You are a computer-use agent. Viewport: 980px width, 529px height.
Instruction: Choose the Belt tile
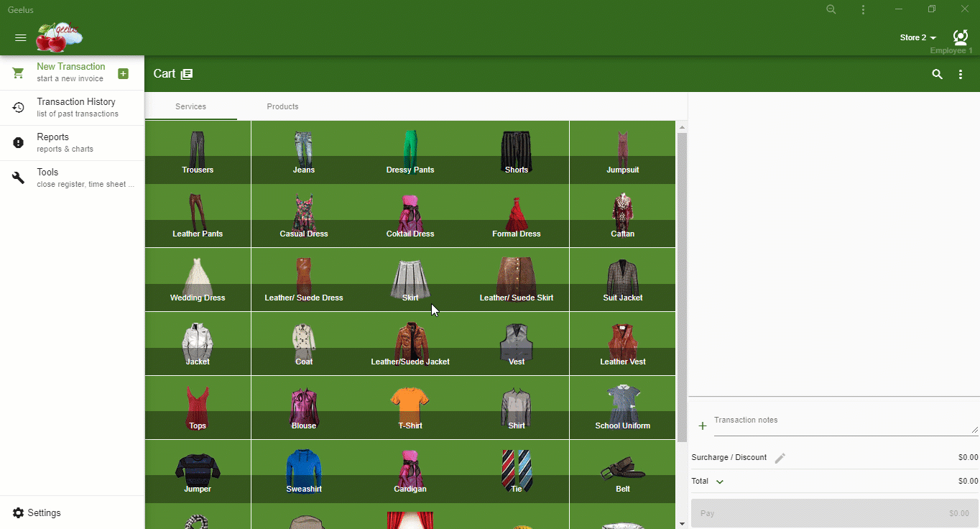[x=623, y=471]
